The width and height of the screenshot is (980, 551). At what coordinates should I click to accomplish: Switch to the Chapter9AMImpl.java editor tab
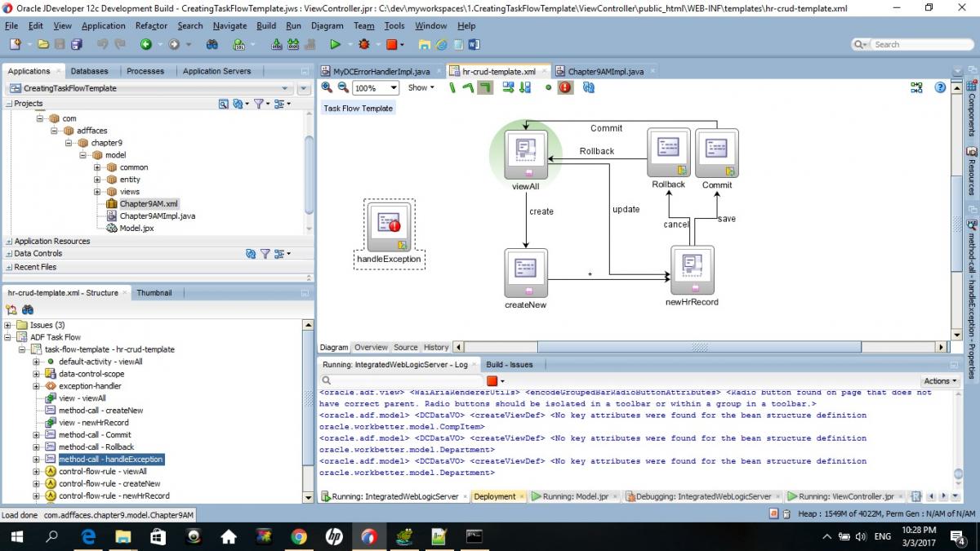(x=605, y=72)
